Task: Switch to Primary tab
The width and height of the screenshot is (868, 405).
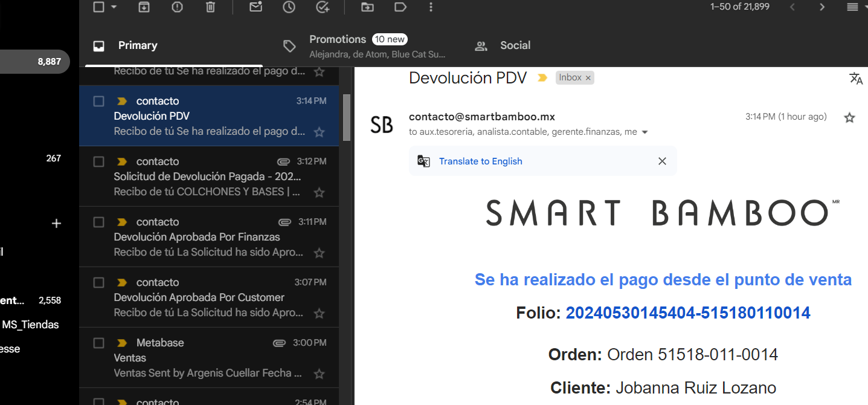Action: [x=174, y=46]
